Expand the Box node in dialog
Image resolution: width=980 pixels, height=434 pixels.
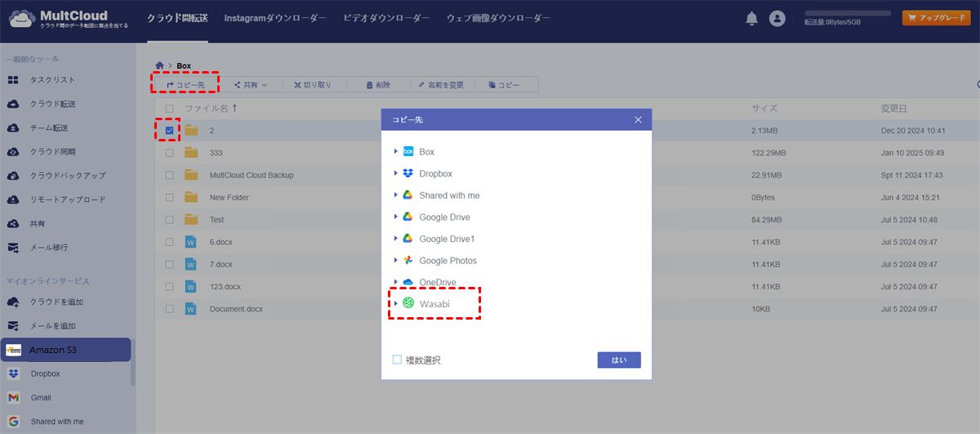tap(396, 152)
